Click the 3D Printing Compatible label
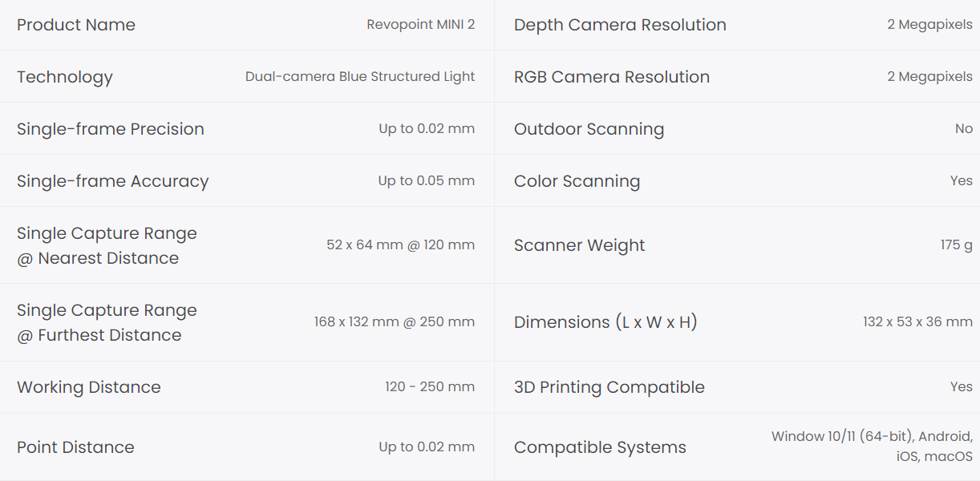The image size is (980, 481). point(609,387)
